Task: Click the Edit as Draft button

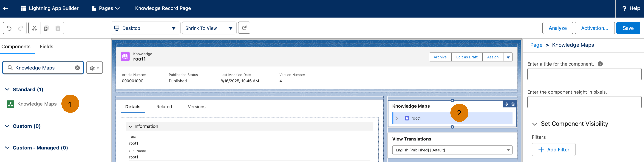Action: coord(467,57)
